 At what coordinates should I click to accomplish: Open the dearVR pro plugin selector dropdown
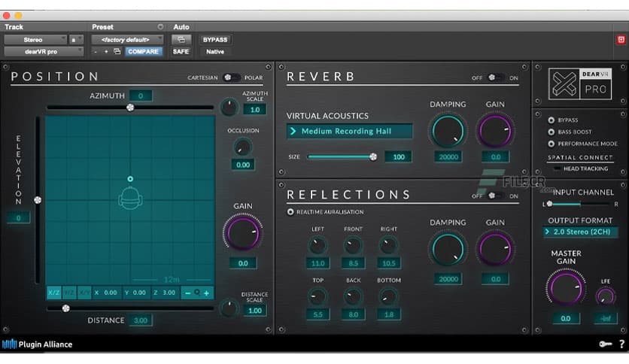(x=44, y=51)
